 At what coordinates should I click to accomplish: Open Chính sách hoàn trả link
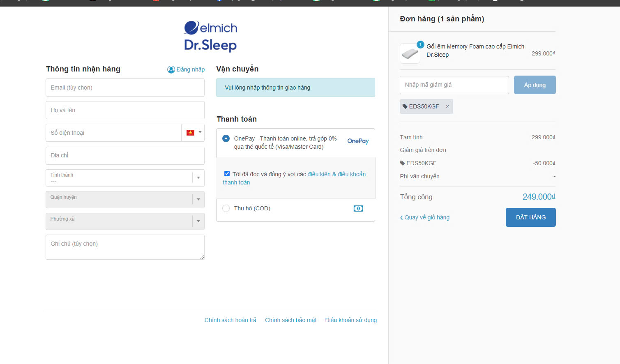230,320
